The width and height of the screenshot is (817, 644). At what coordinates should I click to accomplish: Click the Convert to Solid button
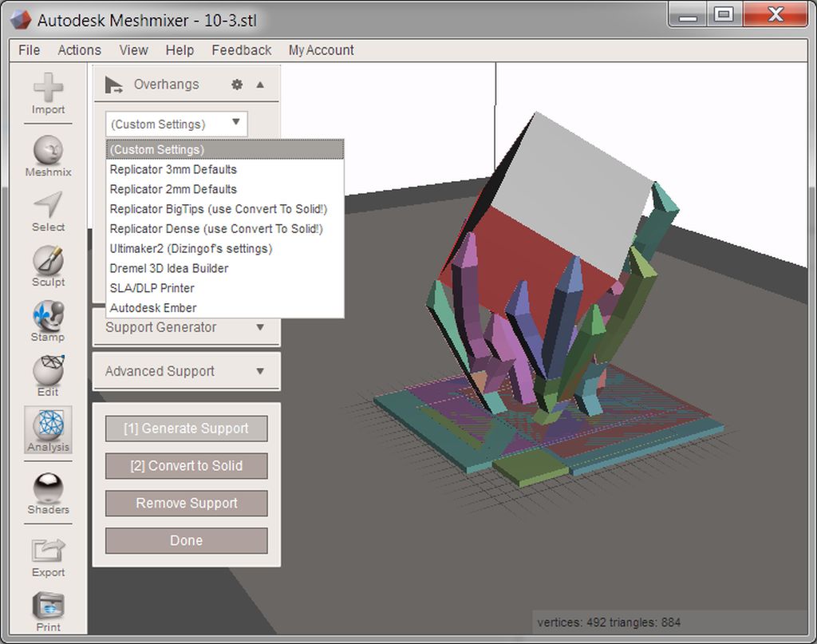[x=186, y=466]
